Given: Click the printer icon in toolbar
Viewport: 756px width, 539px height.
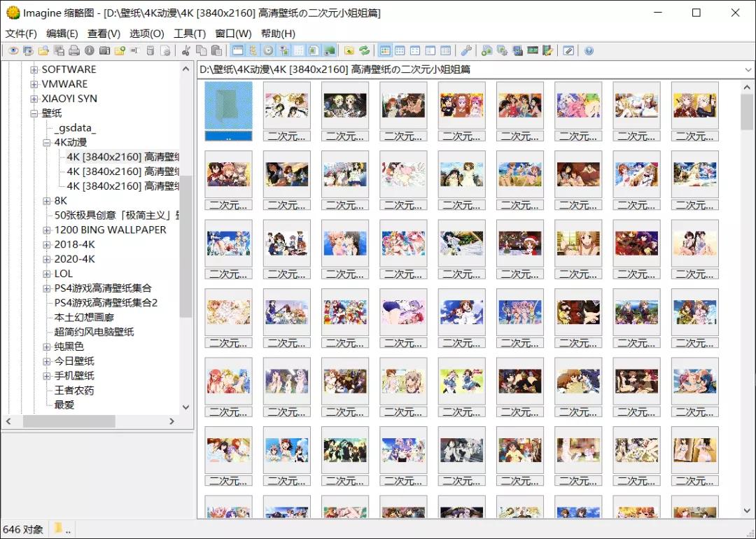Looking at the screenshot, I should coord(73,50).
